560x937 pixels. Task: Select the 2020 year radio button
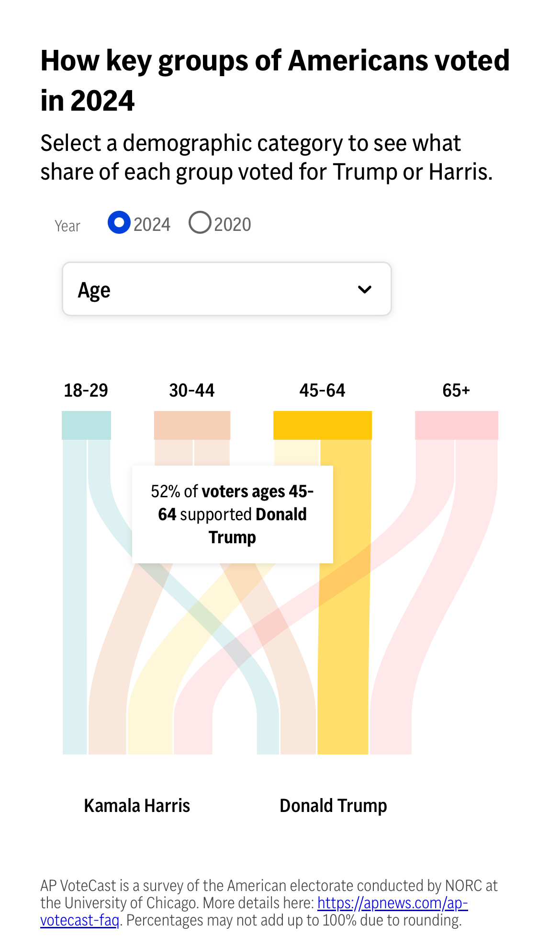[200, 223]
